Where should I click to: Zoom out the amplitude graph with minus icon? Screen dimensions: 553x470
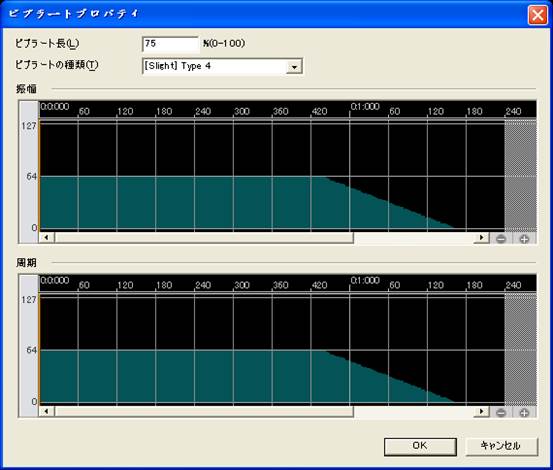tap(501, 239)
